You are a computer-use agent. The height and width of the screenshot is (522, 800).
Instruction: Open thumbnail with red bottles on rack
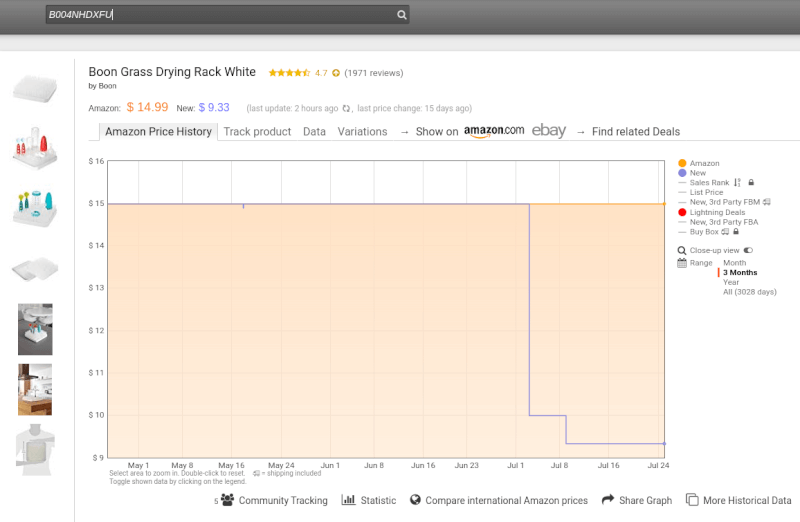pos(35,147)
